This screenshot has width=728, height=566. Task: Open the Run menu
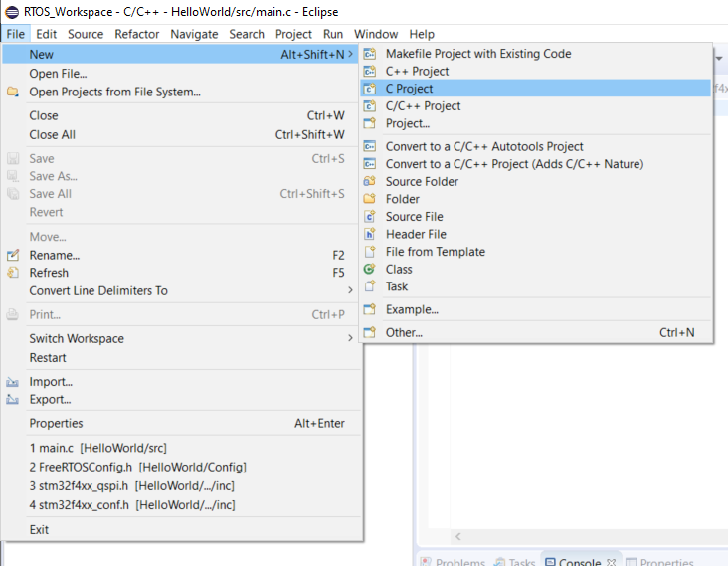pos(333,34)
